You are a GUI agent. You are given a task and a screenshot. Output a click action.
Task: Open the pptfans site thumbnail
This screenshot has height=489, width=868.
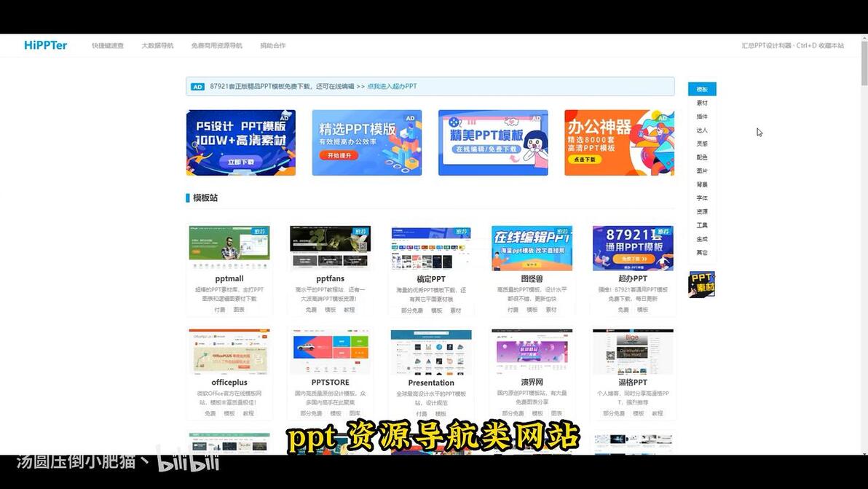coord(330,248)
